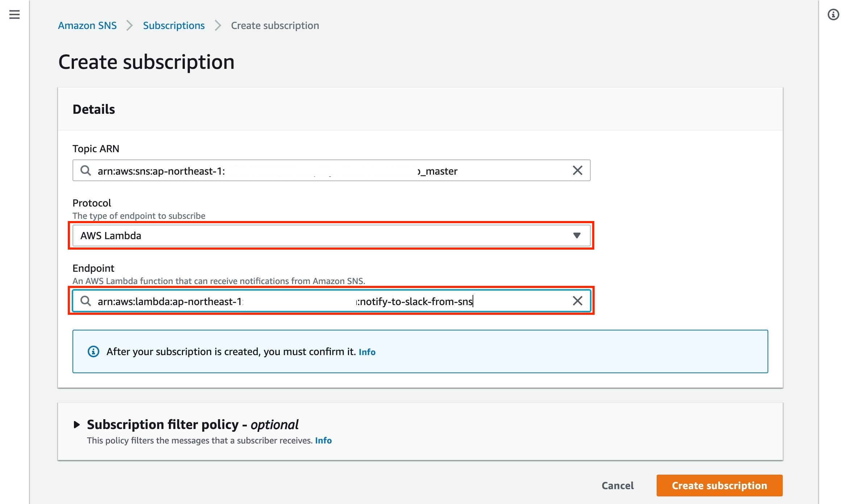Click Create subscription breadcrumb text
The height and width of the screenshot is (504, 848).
coord(275,25)
